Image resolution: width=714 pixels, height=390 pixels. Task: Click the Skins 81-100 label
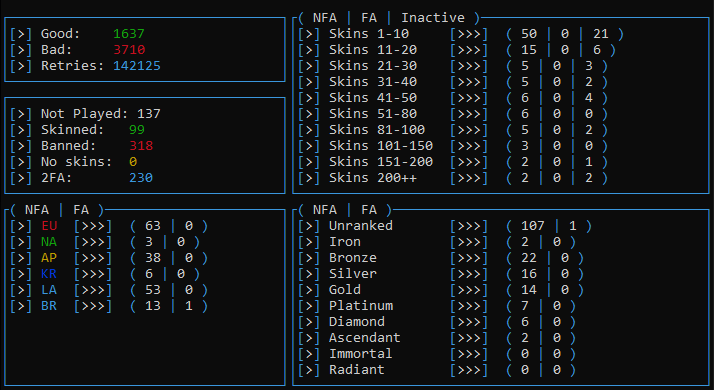377,130
